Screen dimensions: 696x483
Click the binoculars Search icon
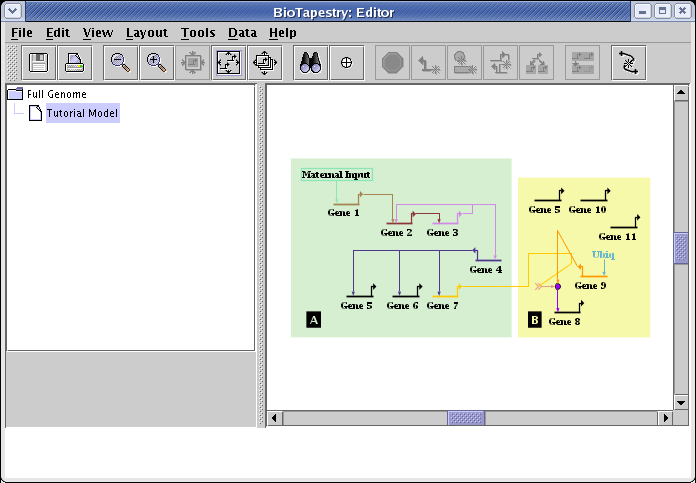coord(310,63)
